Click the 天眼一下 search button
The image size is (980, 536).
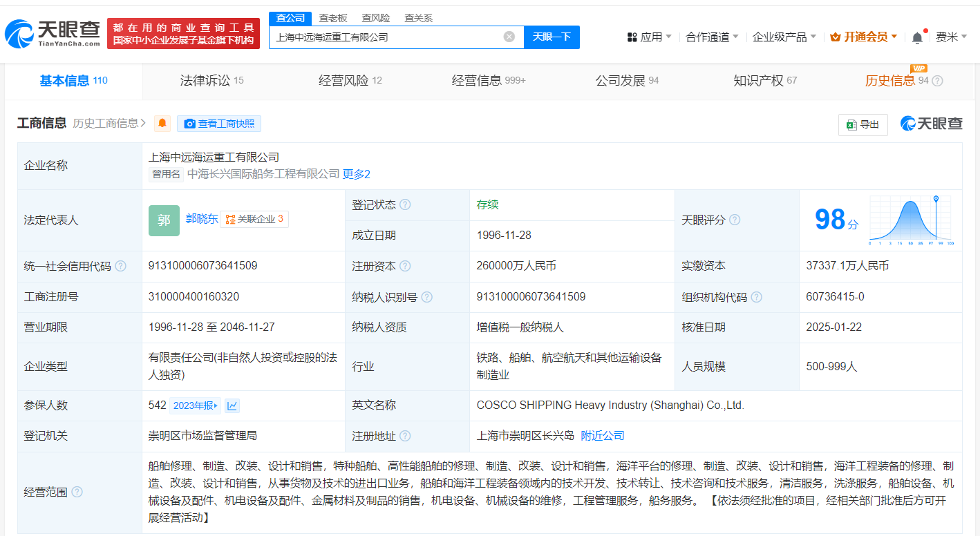point(552,37)
